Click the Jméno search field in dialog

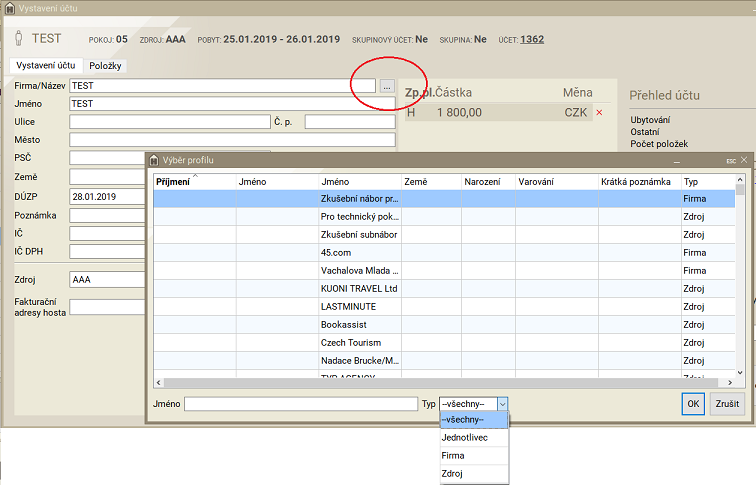click(300, 404)
